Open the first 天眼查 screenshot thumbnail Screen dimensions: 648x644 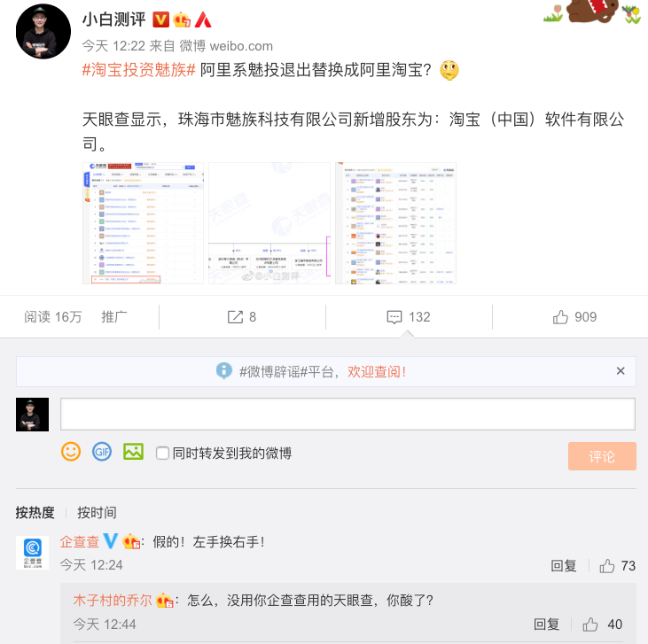143,223
